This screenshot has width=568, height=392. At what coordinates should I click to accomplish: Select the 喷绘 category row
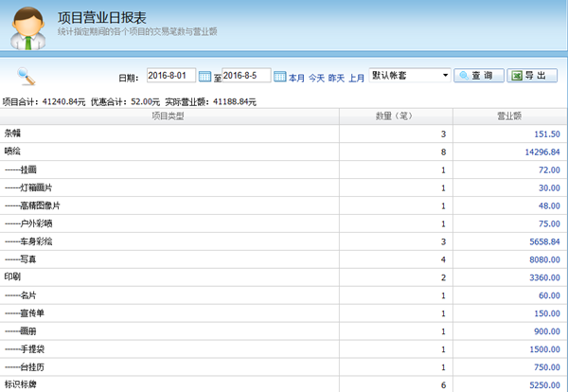pyautogui.click(x=14, y=151)
